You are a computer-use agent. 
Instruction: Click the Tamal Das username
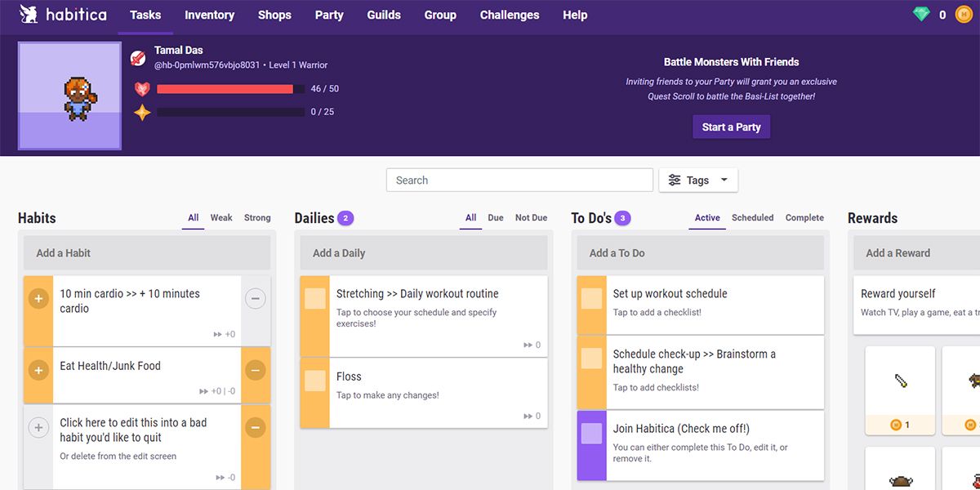[179, 50]
